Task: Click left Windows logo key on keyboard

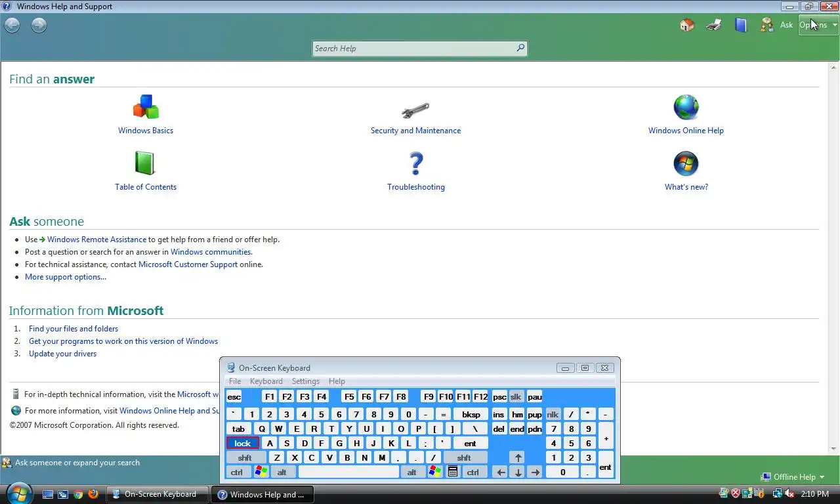Action: [261, 472]
